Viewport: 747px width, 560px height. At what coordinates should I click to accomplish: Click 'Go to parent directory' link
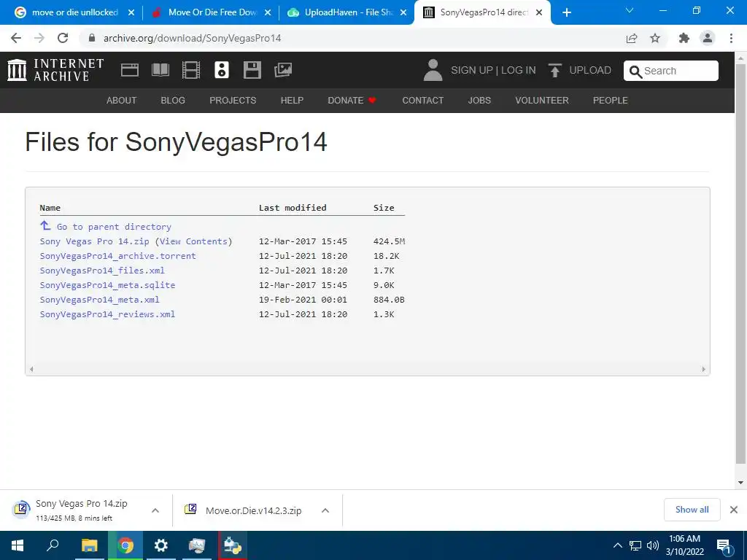pyautogui.click(x=114, y=227)
